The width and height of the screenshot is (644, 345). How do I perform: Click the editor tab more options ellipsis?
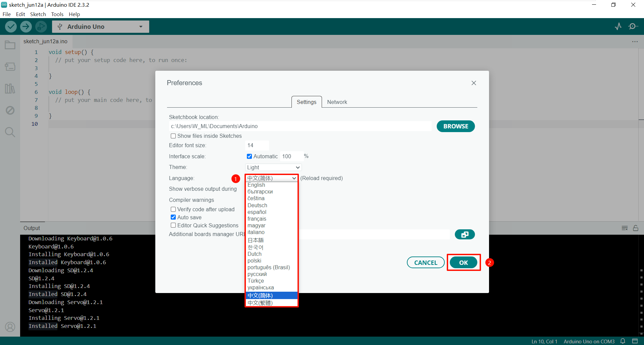[x=635, y=42]
